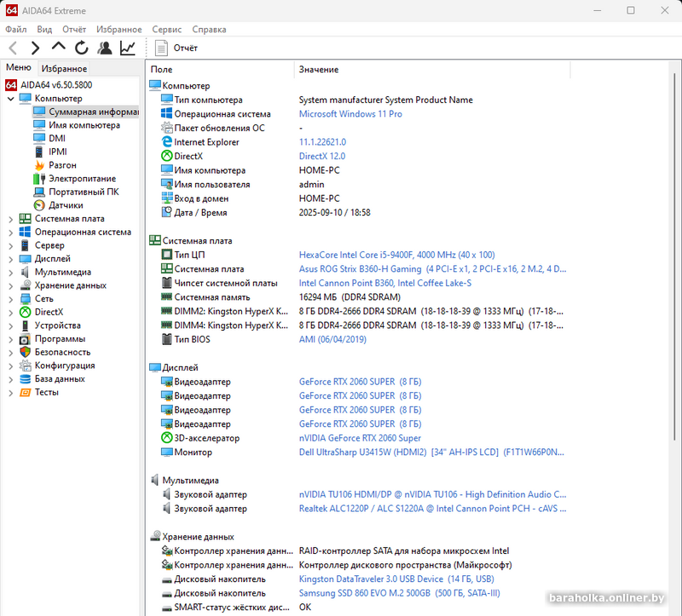The width and height of the screenshot is (682, 616).
Task: Open the Справка menu
Action: (x=209, y=30)
